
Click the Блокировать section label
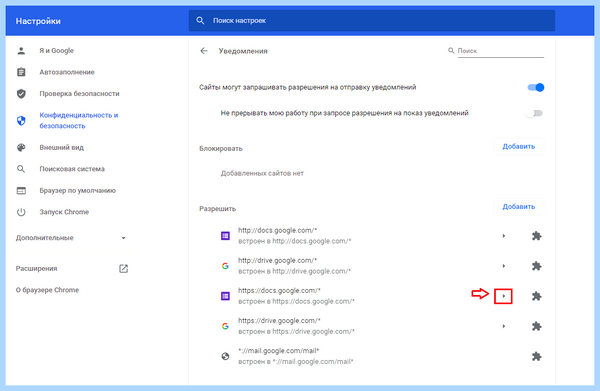[x=221, y=148]
